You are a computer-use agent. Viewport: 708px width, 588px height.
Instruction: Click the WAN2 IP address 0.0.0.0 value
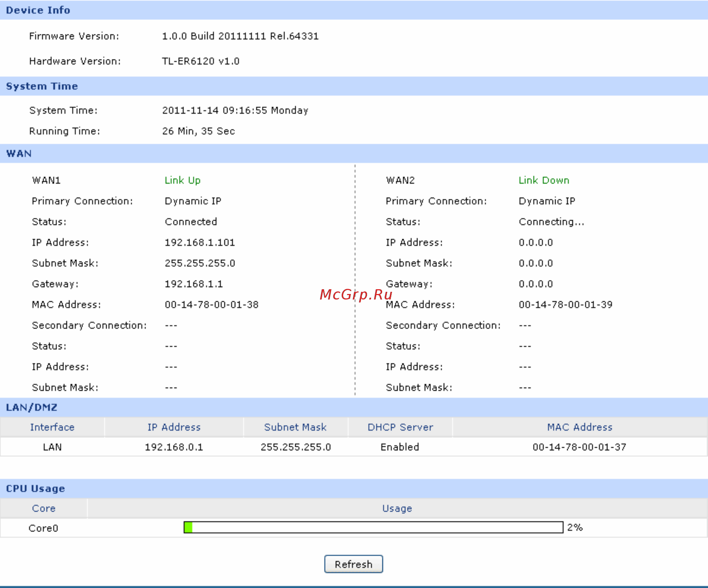[536, 243]
